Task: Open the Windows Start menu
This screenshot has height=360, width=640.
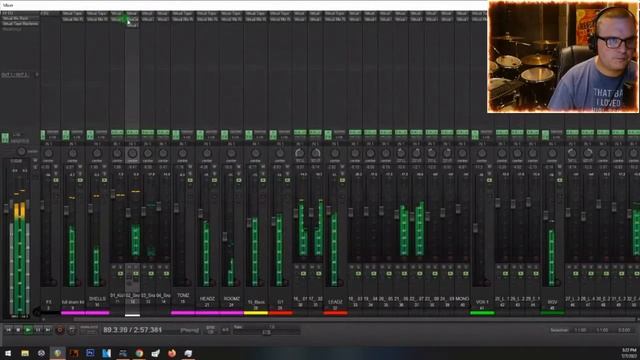Action: [8, 353]
